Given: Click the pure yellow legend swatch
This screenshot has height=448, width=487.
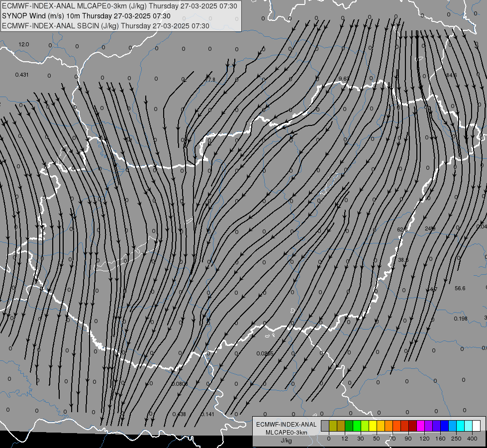Looking at the screenshot, I should (x=373, y=426).
